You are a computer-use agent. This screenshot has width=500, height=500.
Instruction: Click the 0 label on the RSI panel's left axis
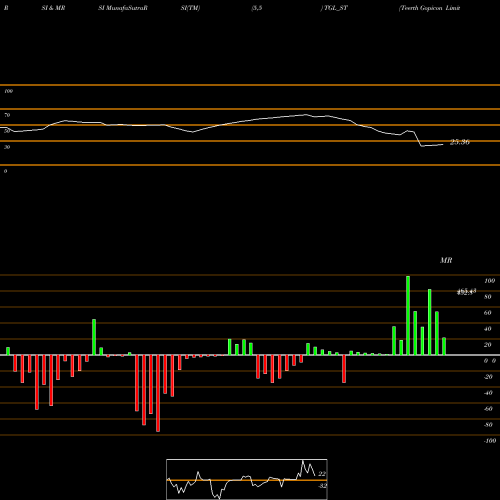click(x=5, y=171)
